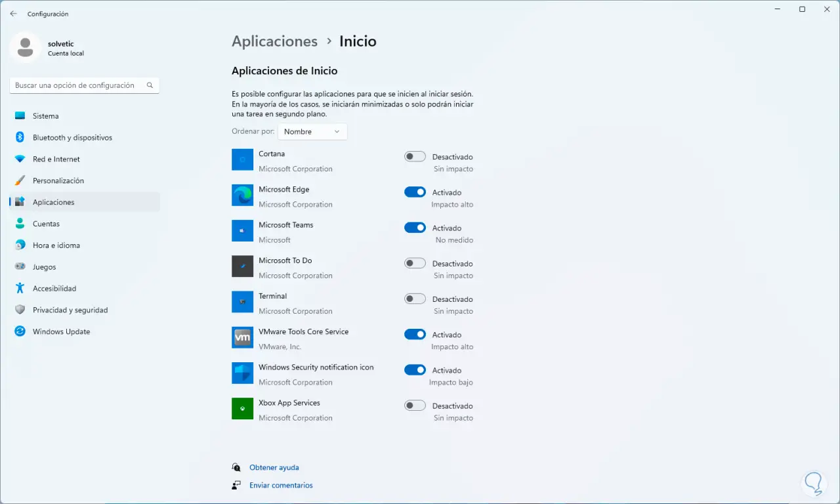Click the Inicio breadcrumb title
This screenshot has height=504, width=840.
tap(358, 41)
